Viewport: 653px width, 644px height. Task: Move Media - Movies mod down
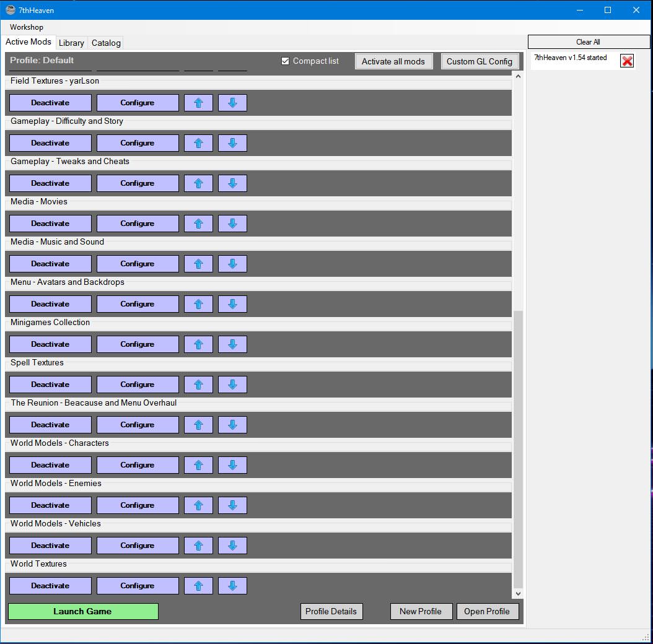click(232, 224)
